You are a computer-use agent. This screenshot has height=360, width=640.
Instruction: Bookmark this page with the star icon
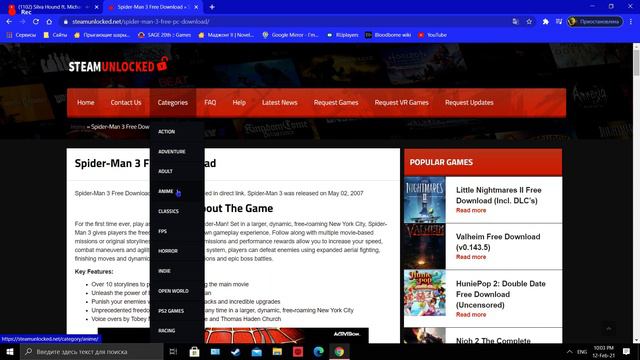coord(529,22)
